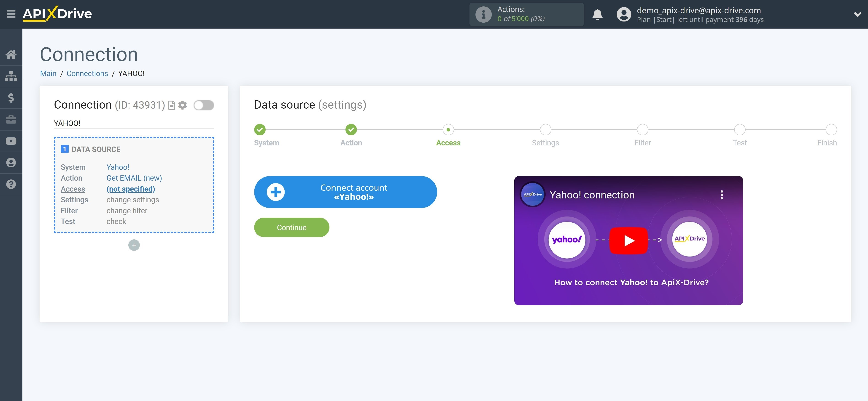This screenshot has height=401, width=868.
Task: Open billing dollar icon in sidebar
Action: point(11,98)
